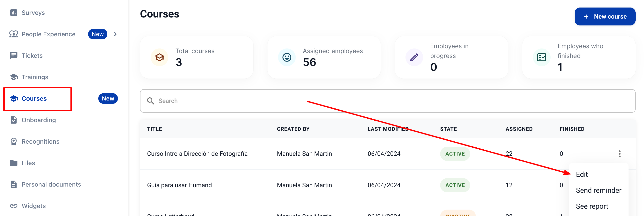Click Manuela San Martin in Guía para usar Humand row
Screen dimensions: 644x216
click(304, 185)
